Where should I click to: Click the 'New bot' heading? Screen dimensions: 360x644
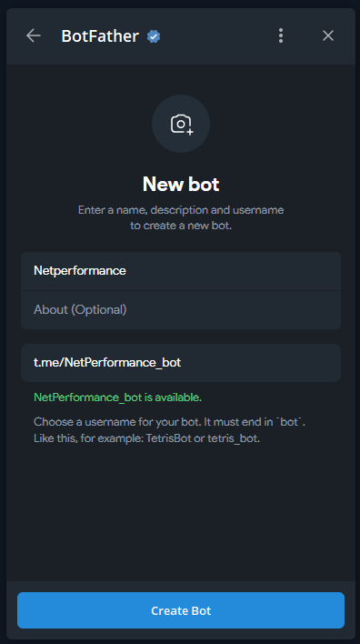pos(181,184)
